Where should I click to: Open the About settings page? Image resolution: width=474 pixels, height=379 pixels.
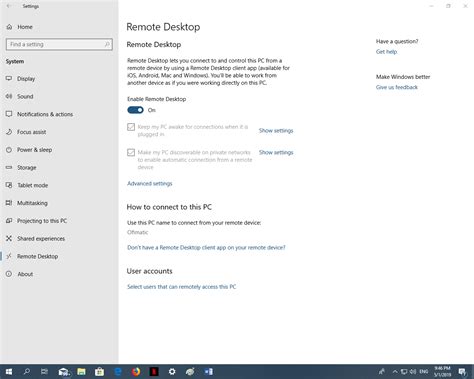[x=25, y=274]
